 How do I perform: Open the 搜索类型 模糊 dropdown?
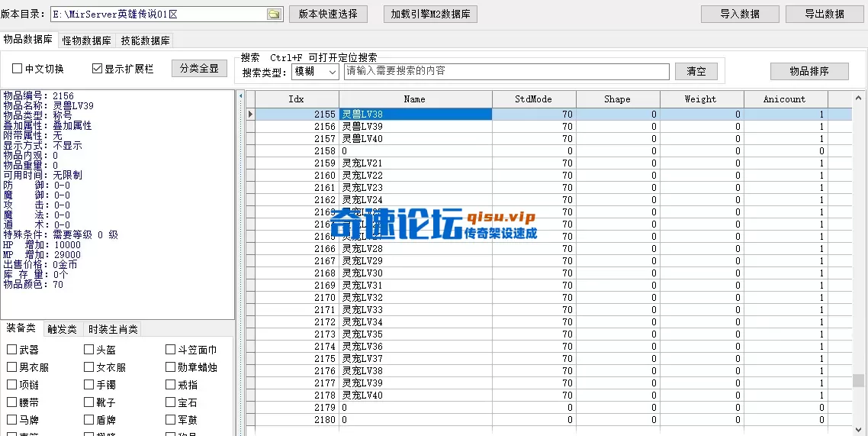point(315,72)
